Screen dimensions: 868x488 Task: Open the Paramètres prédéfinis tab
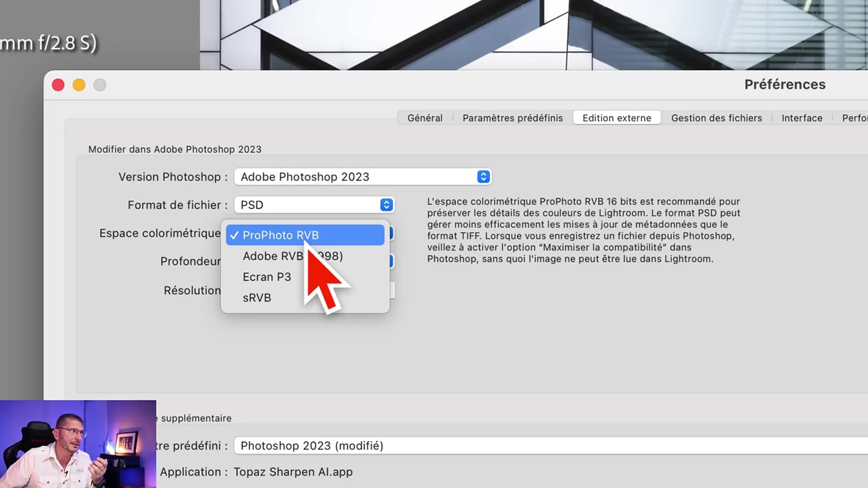point(513,118)
